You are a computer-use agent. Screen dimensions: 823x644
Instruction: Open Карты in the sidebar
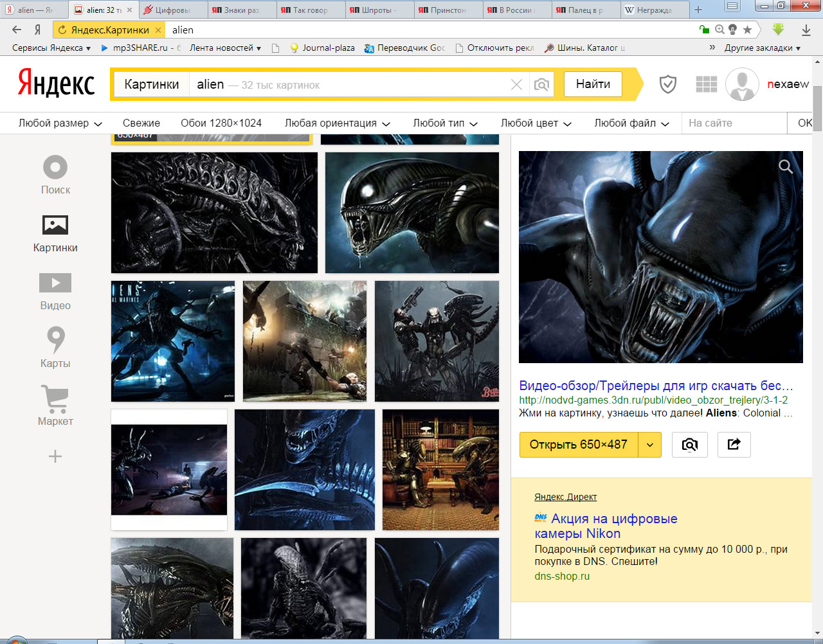tap(55, 348)
